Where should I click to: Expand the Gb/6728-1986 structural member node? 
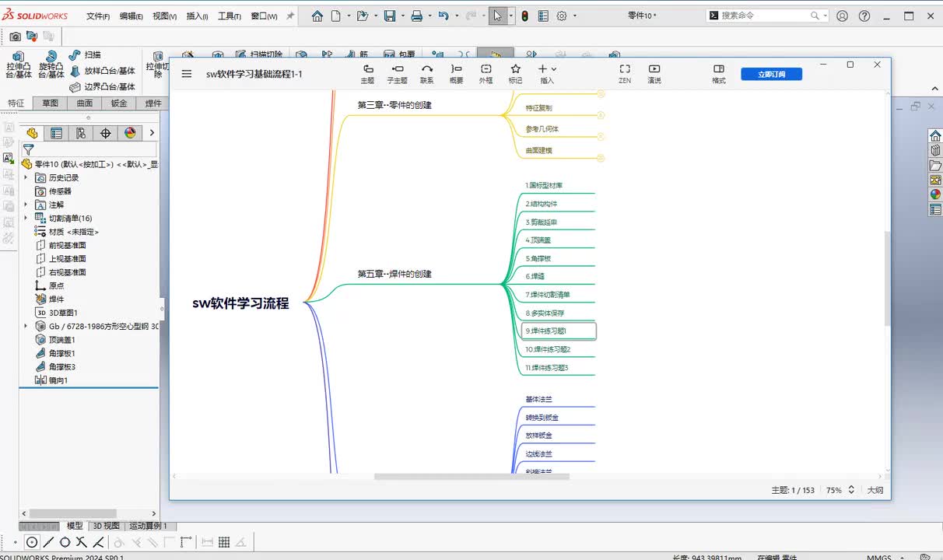point(26,326)
